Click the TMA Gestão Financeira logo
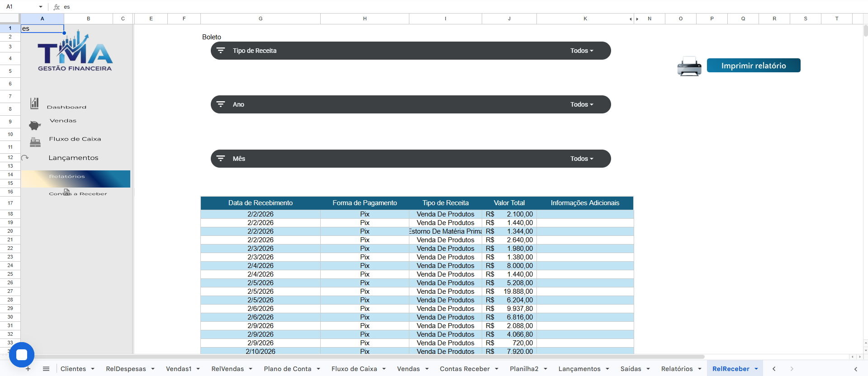Screen dimensions: 868x376 [x=75, y=51]
